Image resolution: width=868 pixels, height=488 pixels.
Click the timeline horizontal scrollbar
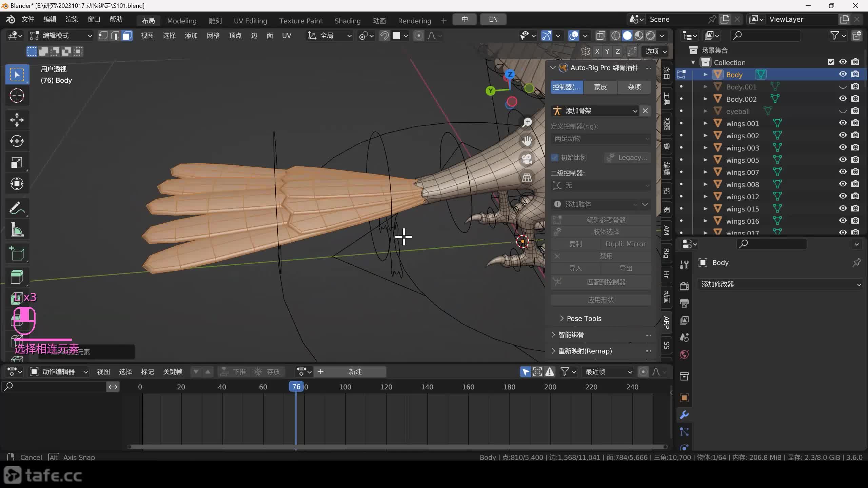point(397,447)
